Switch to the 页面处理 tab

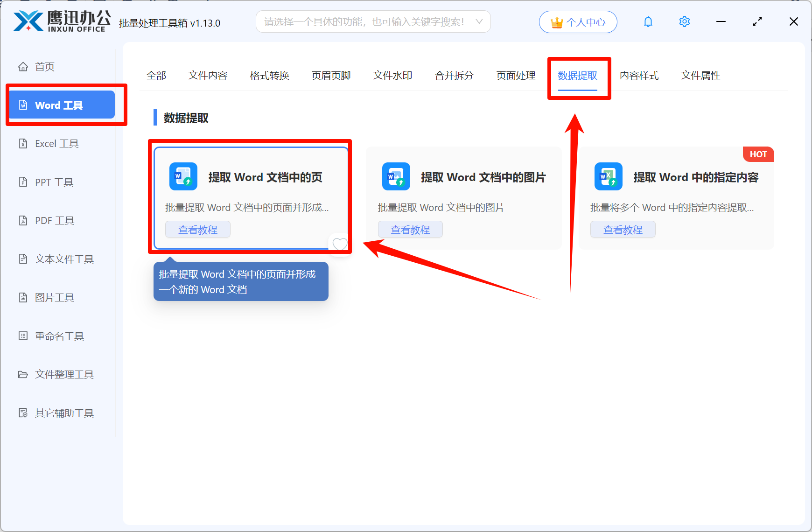click(516, 76)
